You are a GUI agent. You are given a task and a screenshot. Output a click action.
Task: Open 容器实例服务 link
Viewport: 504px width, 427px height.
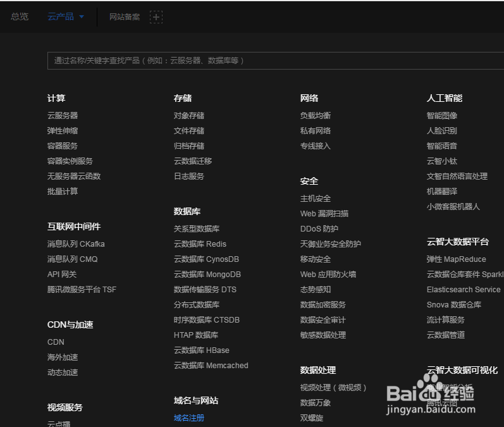70,161
